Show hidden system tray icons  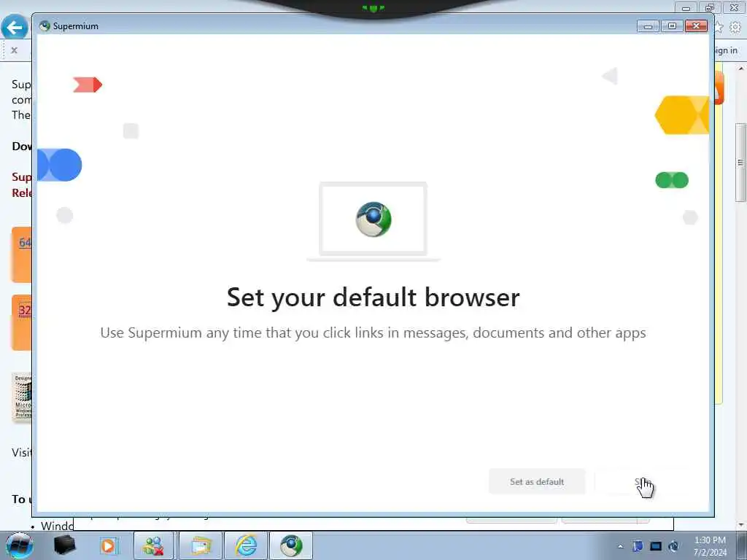click(620, 546)
